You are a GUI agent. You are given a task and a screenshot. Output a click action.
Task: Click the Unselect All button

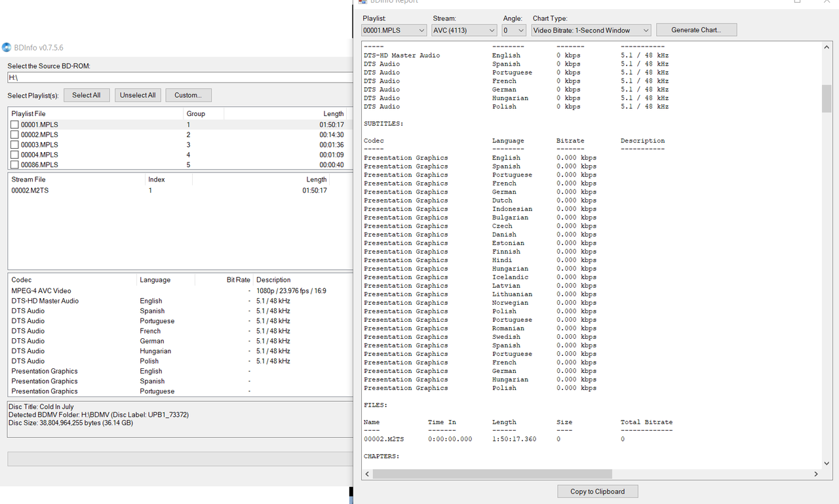[x=138, y=95]
